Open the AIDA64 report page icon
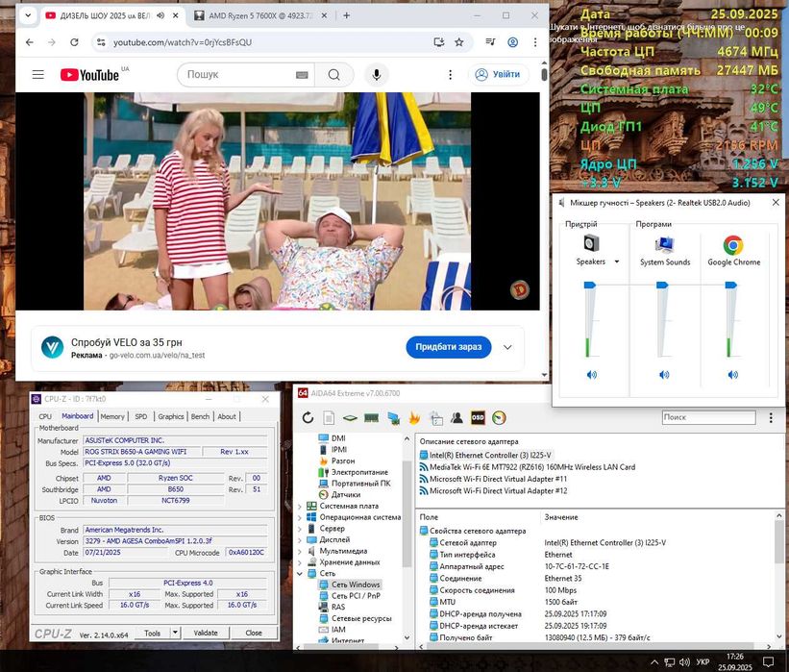Screen dimensions: 789x672 click(329, 417)
